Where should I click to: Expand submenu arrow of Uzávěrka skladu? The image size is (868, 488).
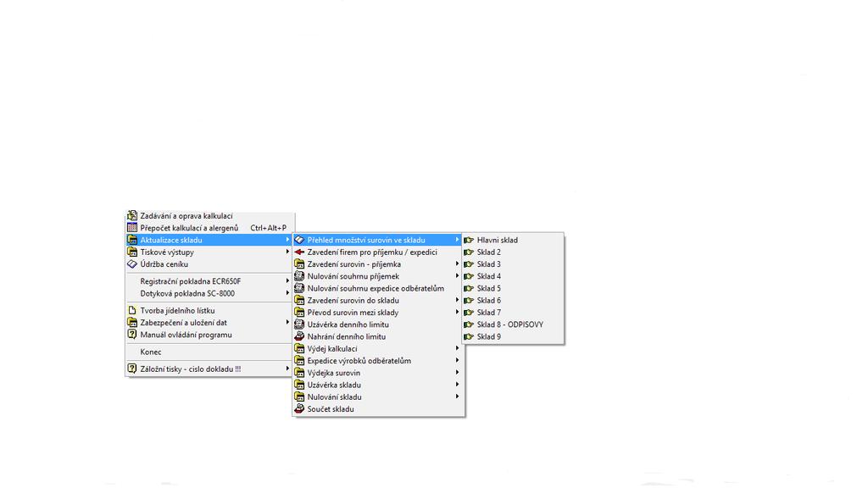point(457,385)
